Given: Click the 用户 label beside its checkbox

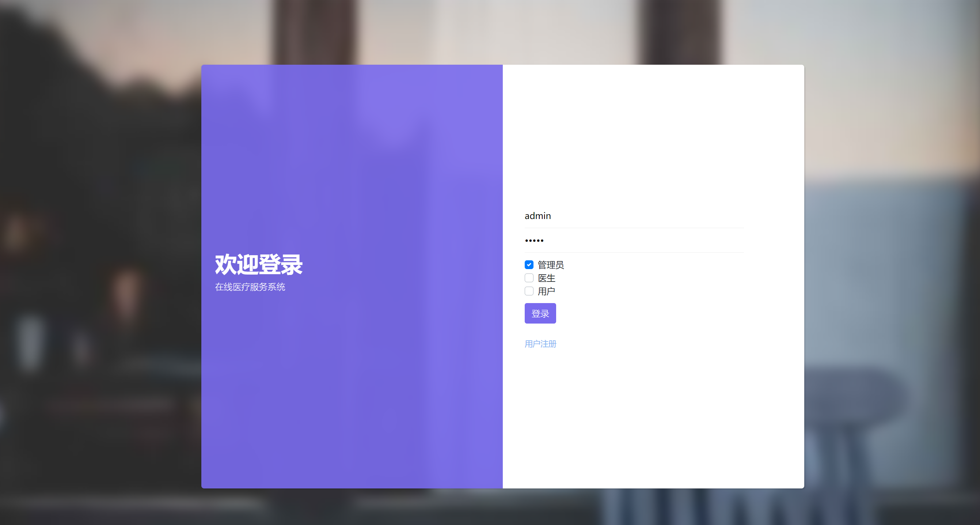Looking at the screenshot, I should (x=546, y=291).
